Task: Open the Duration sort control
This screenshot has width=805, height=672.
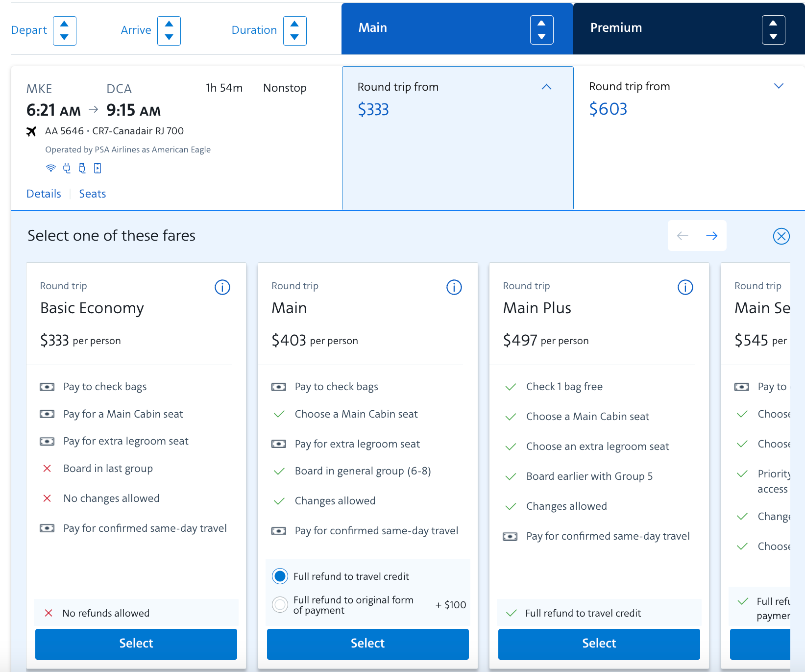Action: pos(294,31)
